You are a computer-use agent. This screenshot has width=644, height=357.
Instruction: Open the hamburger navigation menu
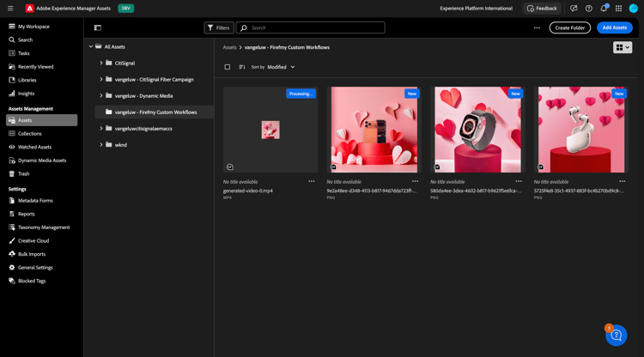click(11, 9)
